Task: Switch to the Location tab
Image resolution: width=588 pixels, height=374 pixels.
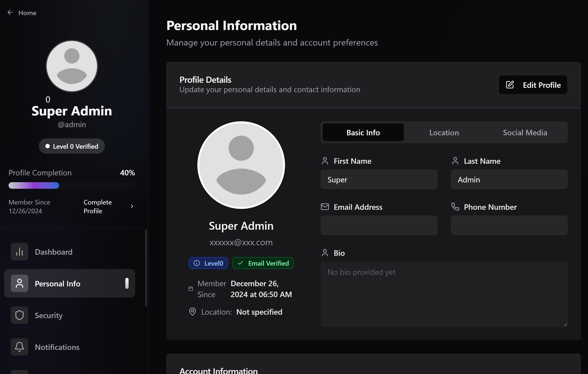Action: (x=444, y=132)
